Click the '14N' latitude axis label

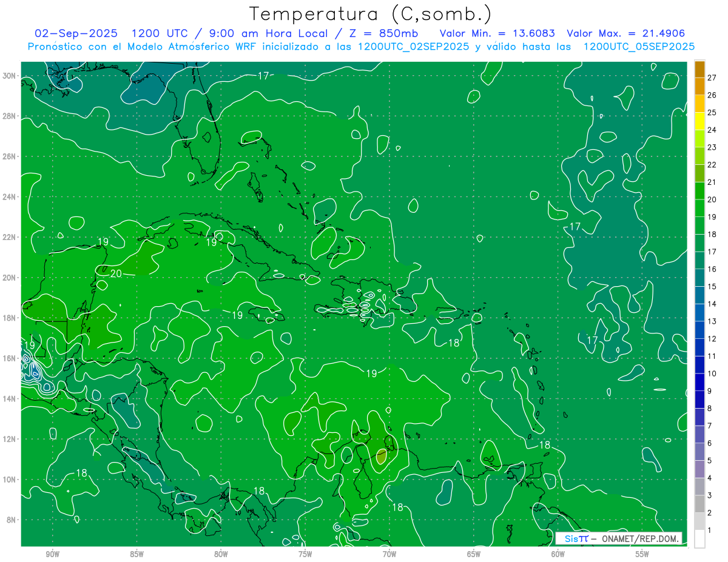point(10,398)
